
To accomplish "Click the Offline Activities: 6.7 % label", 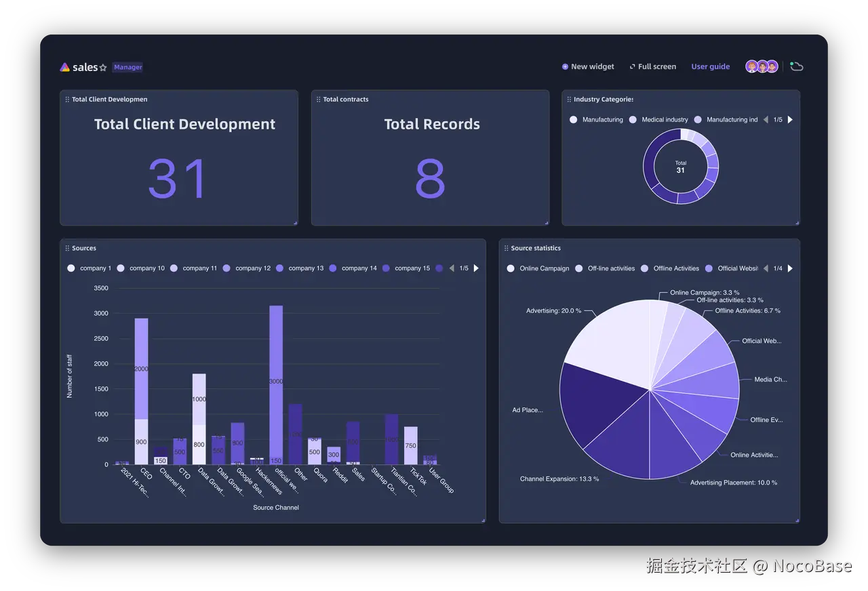I will pos(748,310).
